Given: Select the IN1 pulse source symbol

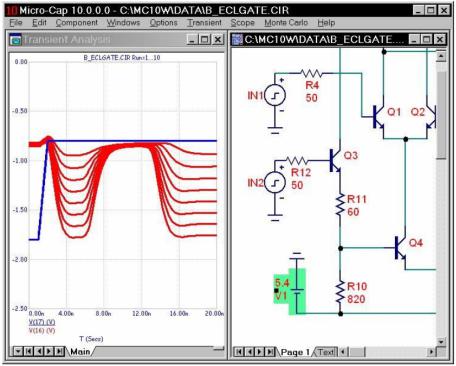Looking at the screenshot, I should point(275,96).
